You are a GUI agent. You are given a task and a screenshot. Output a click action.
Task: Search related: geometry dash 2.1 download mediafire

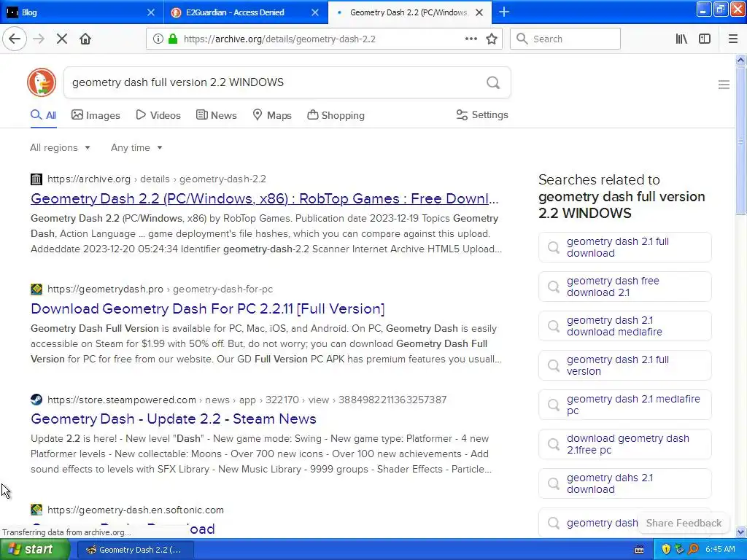625,326
